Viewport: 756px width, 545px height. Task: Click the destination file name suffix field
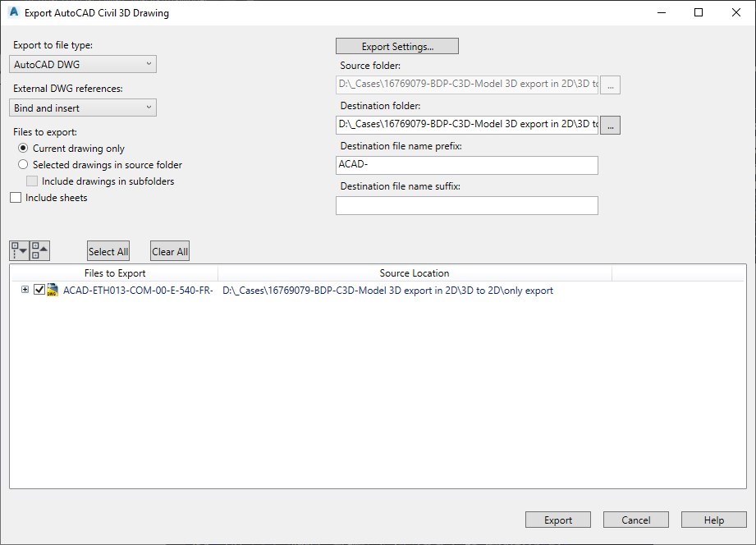coord(466,205)
